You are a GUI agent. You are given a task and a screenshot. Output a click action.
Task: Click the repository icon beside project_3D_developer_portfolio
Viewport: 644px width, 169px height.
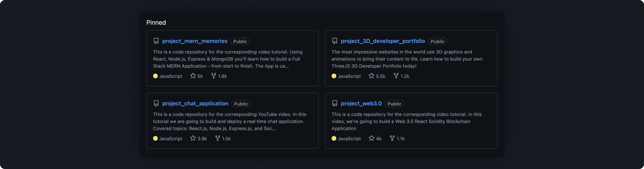[x=335, y=41]
